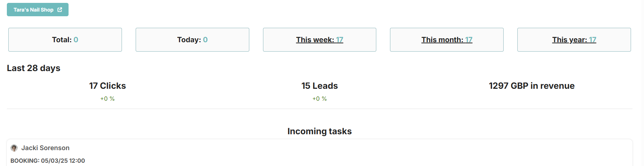Select the 17 Clicks metric
Screen dimensions: 644x166
point(108,86)
